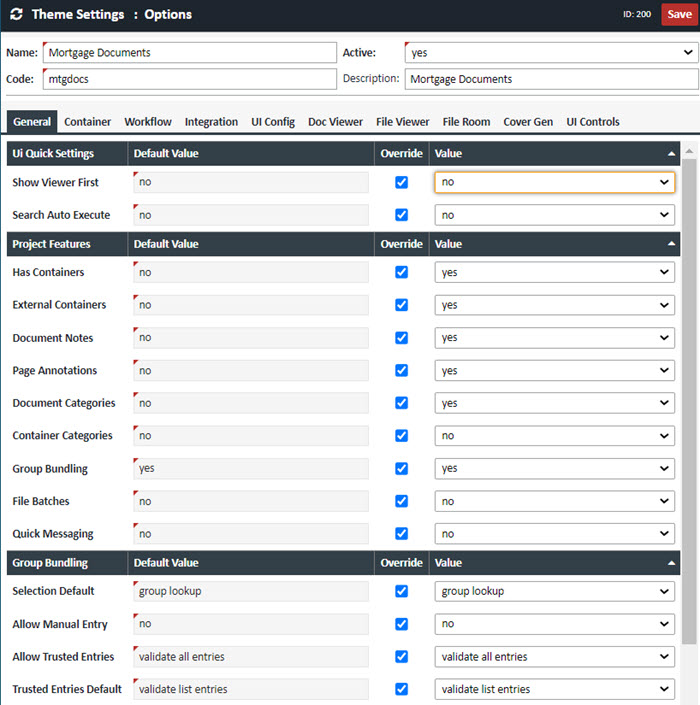Select the Cover Gen tab

point(528,122)
